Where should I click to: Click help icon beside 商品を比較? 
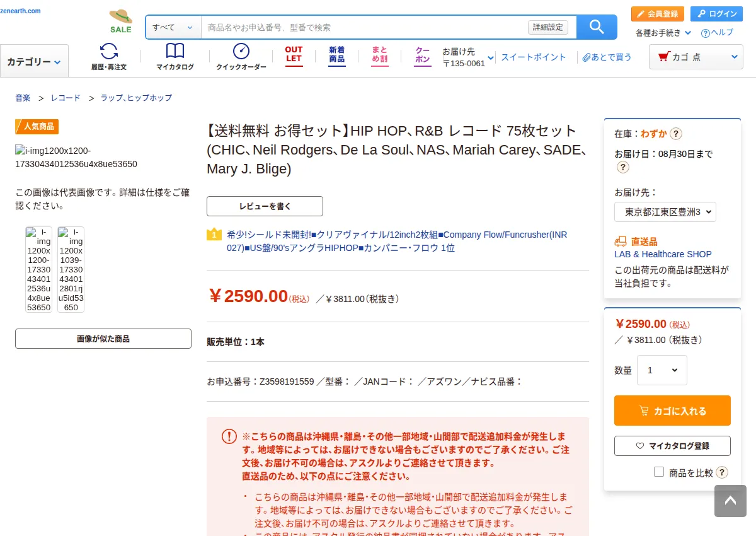pos(722,472)
